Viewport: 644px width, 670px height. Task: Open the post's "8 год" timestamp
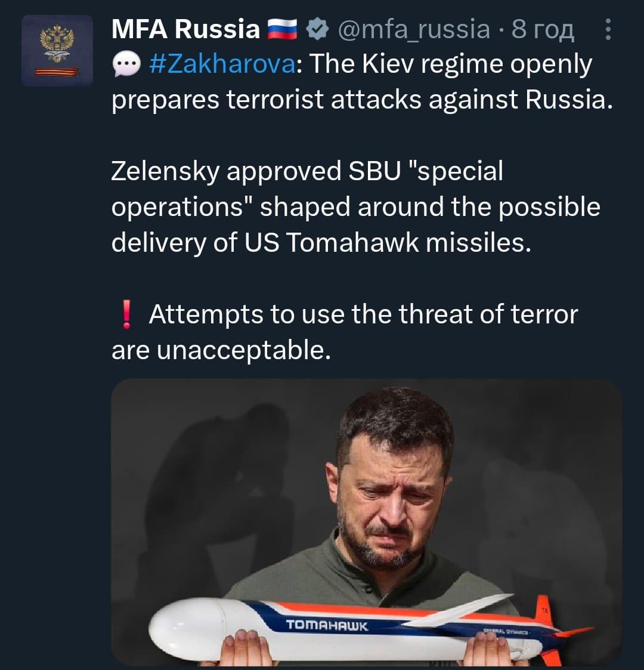[x=543, y=29]
